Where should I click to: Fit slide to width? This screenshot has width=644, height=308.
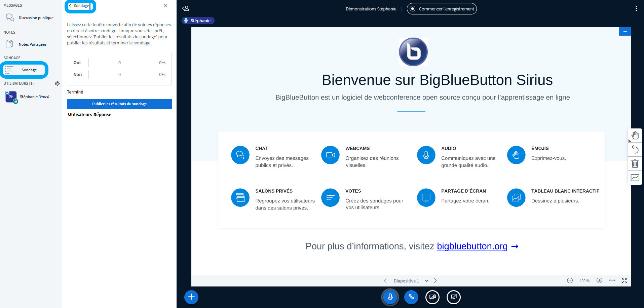pyautogui.click(x=612, y=280)
